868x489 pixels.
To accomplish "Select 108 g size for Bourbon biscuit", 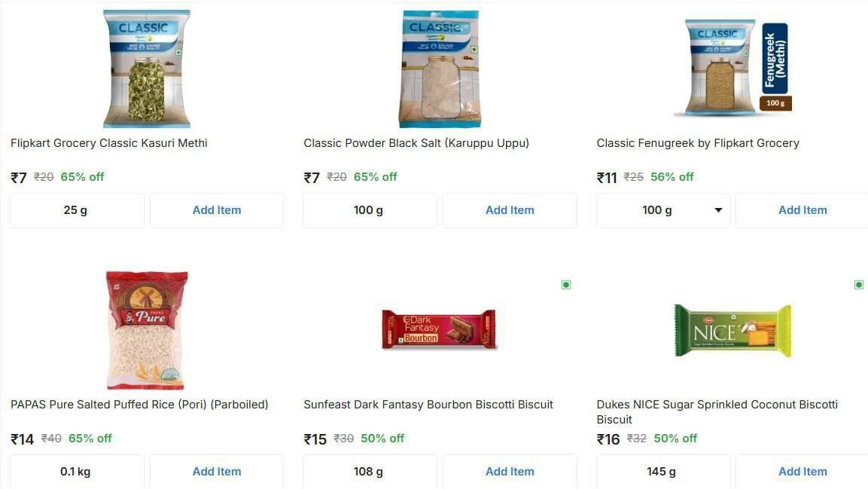I will pos(369,472).
